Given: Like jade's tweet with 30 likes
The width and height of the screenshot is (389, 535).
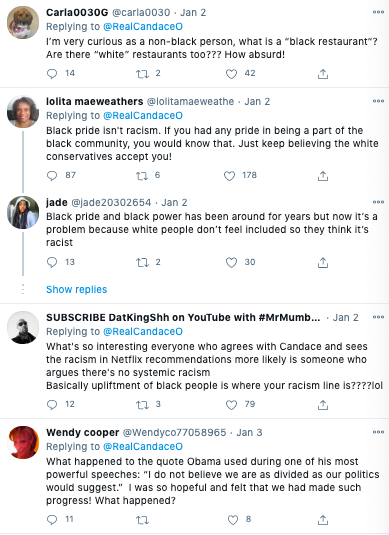Looking at the screenshot, I should coord(231,263).
